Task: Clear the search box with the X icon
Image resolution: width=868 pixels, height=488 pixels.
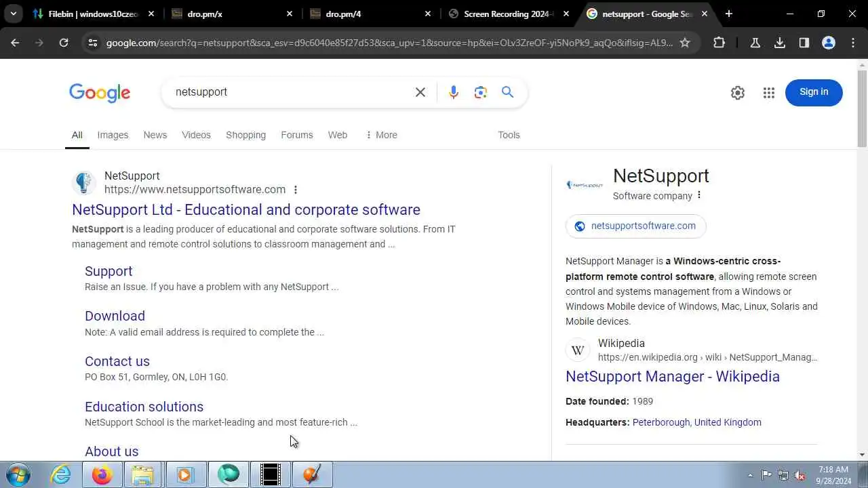Action: click(420, 92)
